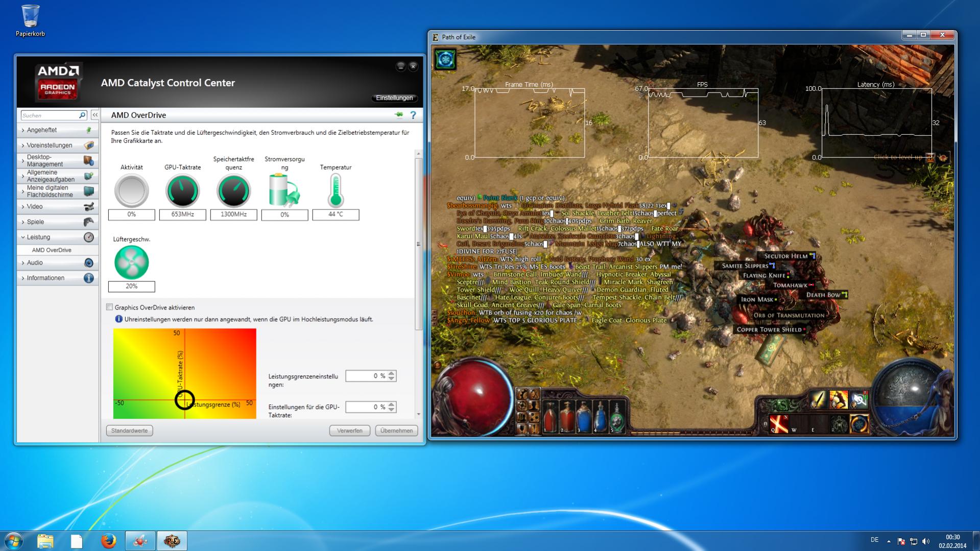980x551 pixels.
Task: Click the T skill slot with orange ring
Action: pos(859,424)
